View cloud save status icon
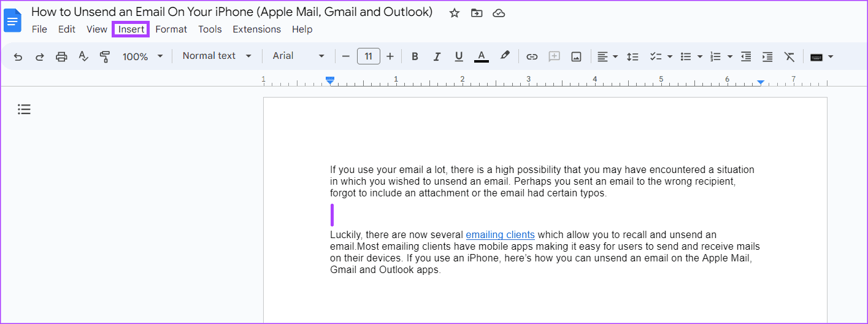Screen dimensions: 868x324 tap(499, 13)
